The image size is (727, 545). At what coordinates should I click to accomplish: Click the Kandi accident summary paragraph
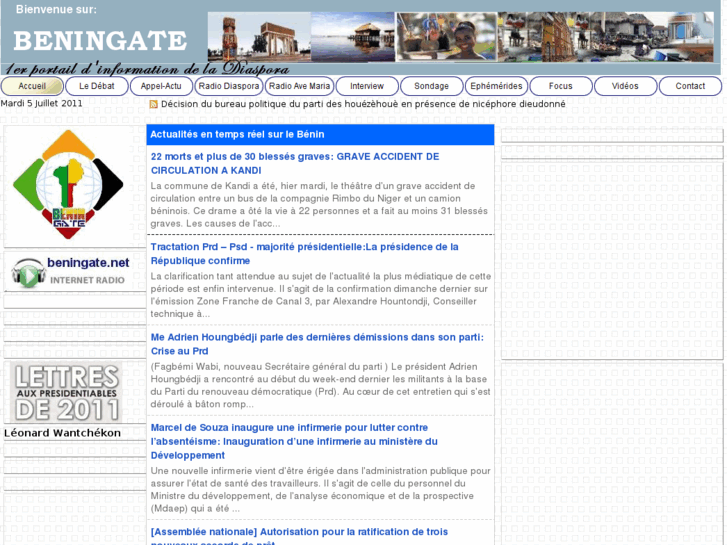(x=319, y=205)
